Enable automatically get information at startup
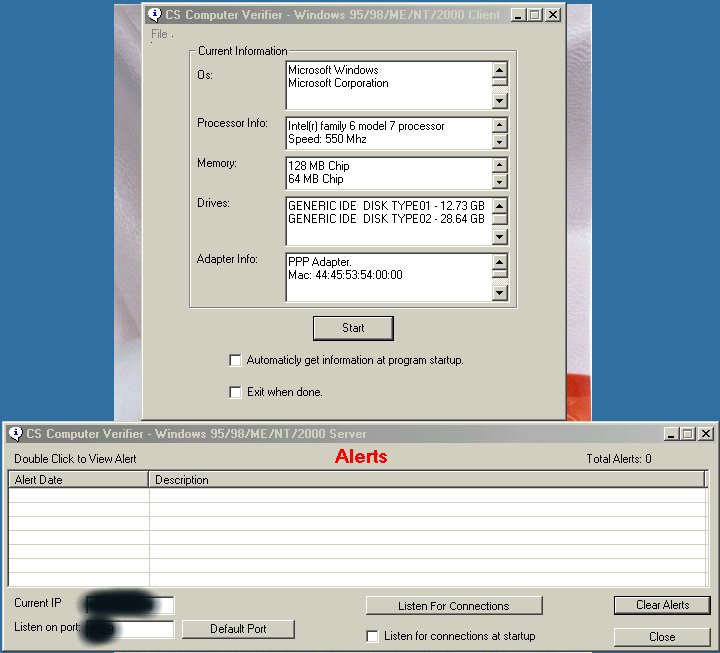Image resolution: width=720 pixels, height=653 pixels. (x=236, y=360)
